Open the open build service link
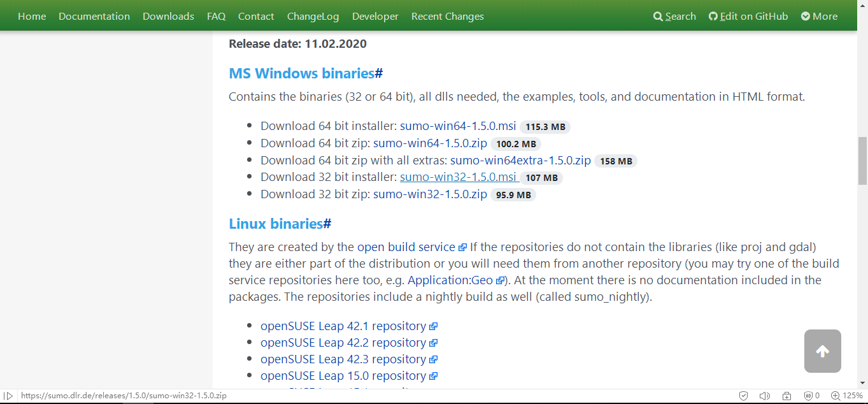 tap(406, 247)
